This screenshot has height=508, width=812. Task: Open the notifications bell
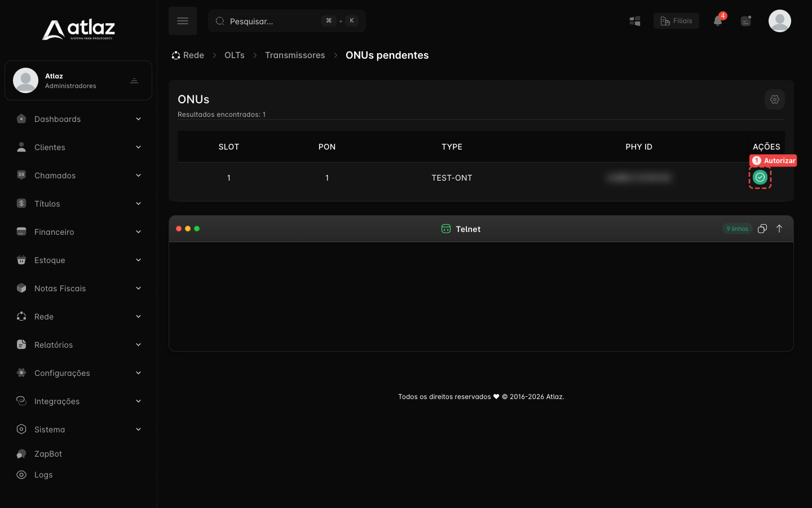(718, 21)
